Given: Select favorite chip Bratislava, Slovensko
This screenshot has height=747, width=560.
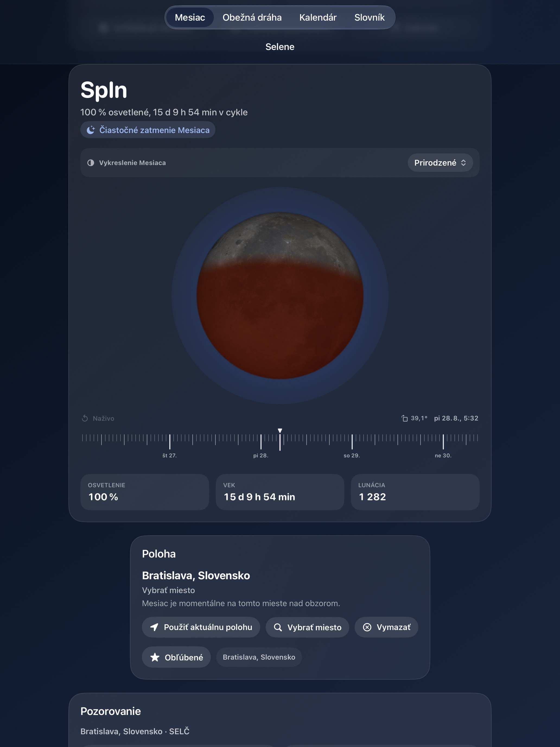Looking at the screenshot, I should click(x=259, y=657).
